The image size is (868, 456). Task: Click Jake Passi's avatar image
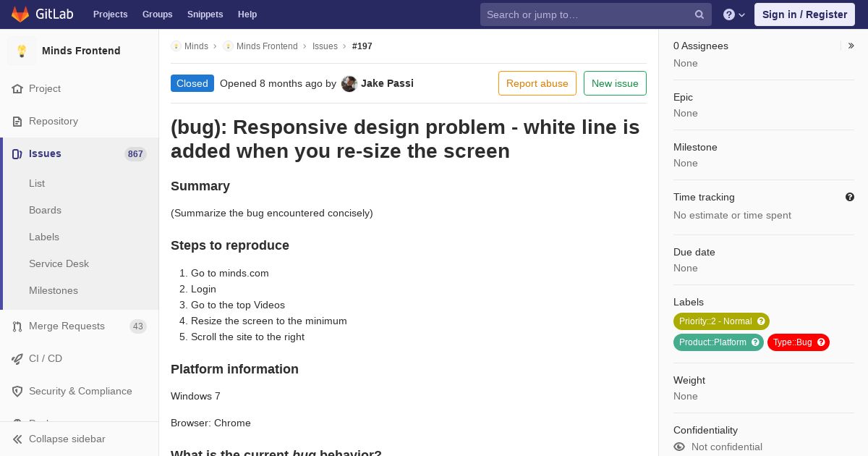click(x=349, y=84)
